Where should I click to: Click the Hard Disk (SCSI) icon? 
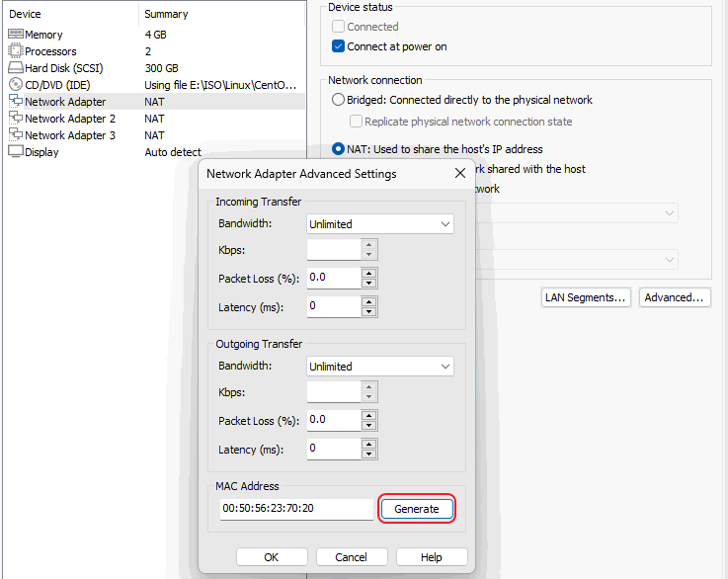(16, 68)
